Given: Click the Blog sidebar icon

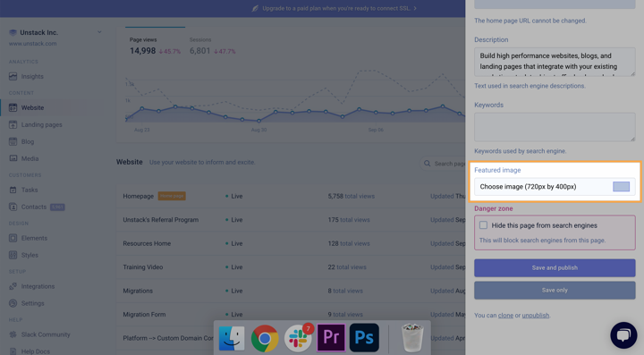Looking at the screenshot, I should coord(13,141).
